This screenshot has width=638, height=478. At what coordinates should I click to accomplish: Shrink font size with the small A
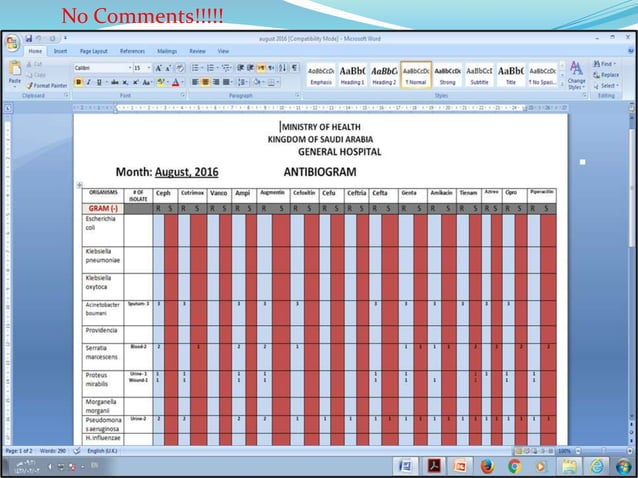click(168, 68)
